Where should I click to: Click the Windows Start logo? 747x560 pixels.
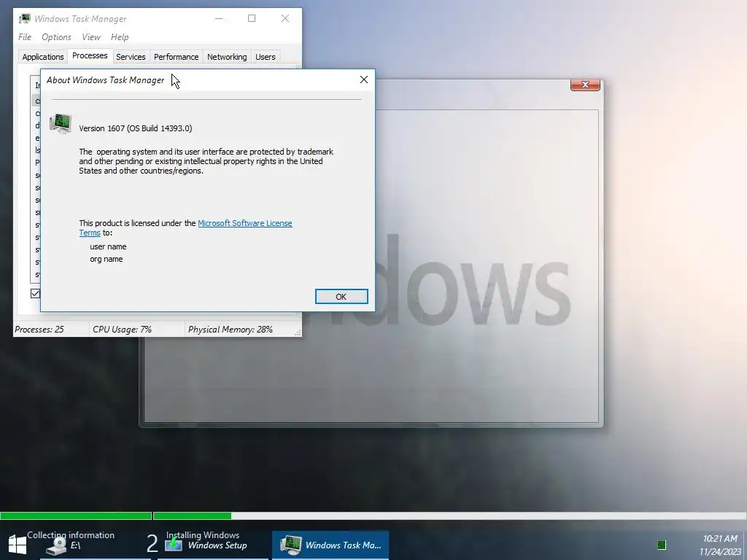point(18,545)
